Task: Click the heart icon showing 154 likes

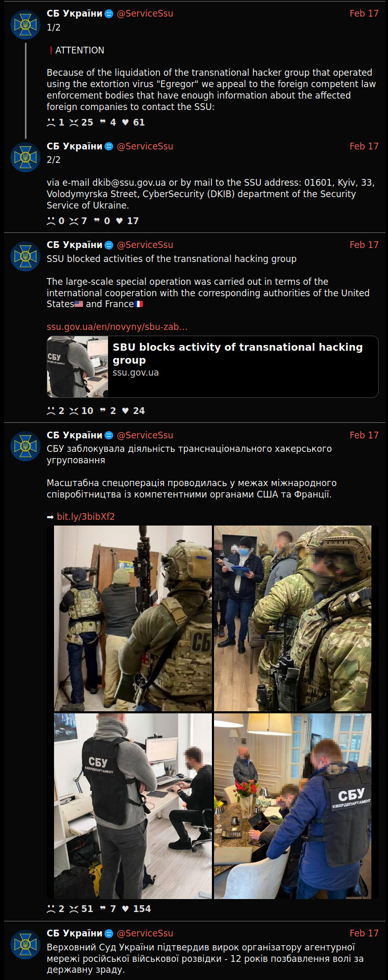Action: (x=125, y=909)
